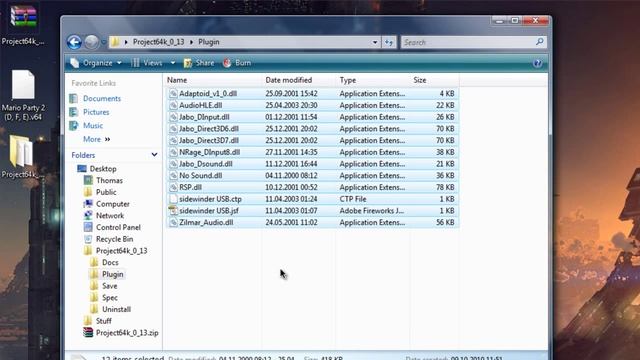Screen dimensions: 640x360
Task: Expand the address bar history dropdown
Action: click(375, 42)
